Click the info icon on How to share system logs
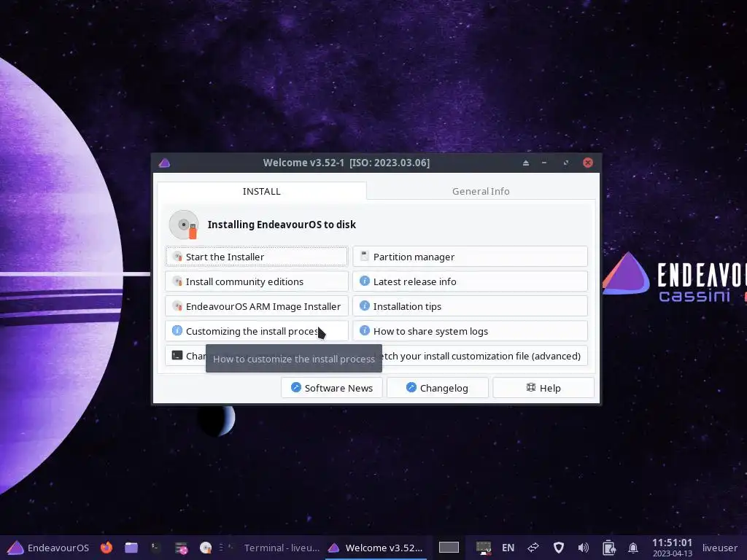The width and height of the screenshot is (747, 560). tap(365, 330)
